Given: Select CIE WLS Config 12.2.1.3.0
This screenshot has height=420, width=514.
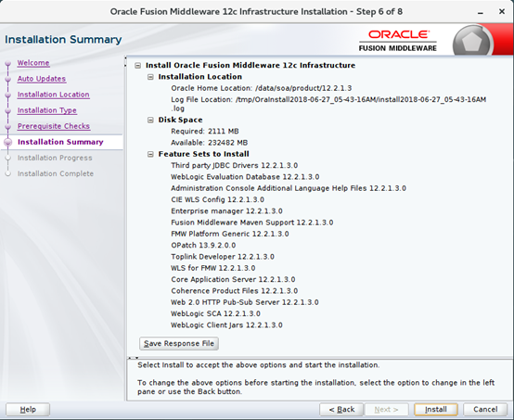Looking at the screenshot, I should pos(217,200).
